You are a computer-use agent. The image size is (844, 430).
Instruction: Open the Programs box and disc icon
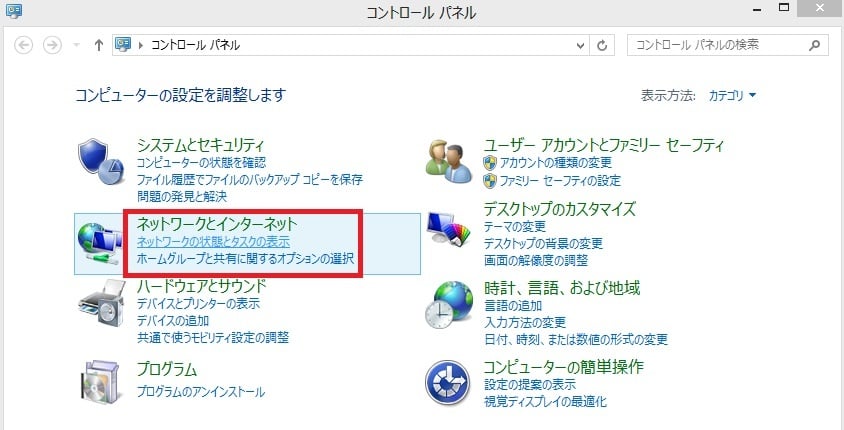101,383
